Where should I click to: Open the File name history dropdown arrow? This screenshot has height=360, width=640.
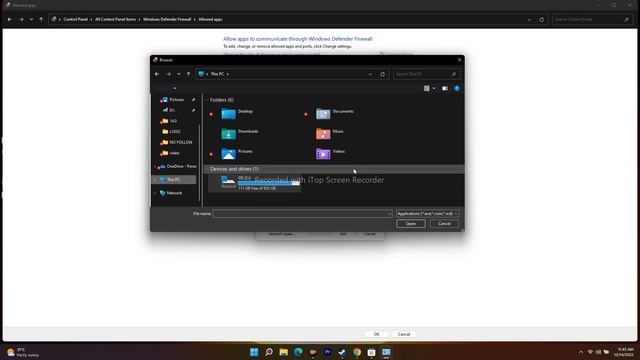pyautogui.click(x=389, y=213)
